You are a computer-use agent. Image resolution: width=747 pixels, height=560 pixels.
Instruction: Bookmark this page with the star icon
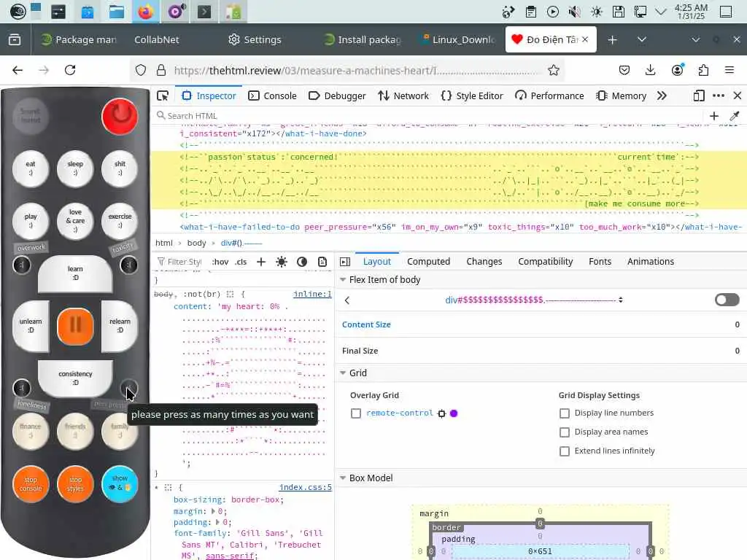[x=553, y=71]
